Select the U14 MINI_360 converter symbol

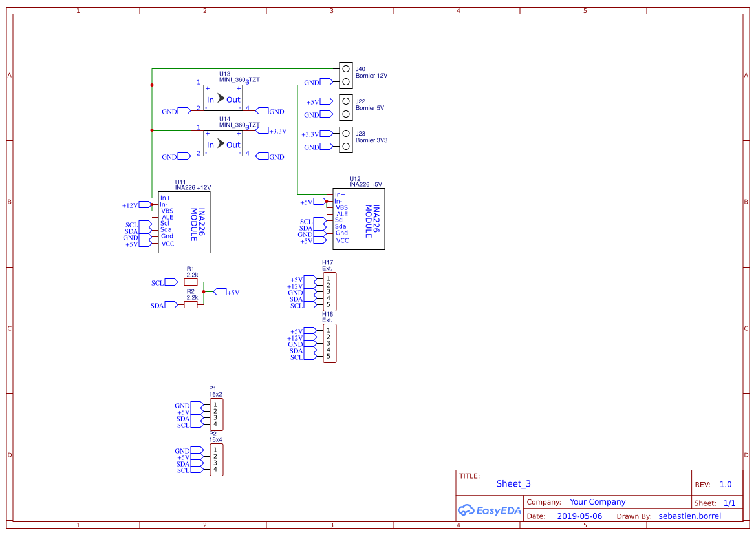point(223,143)
